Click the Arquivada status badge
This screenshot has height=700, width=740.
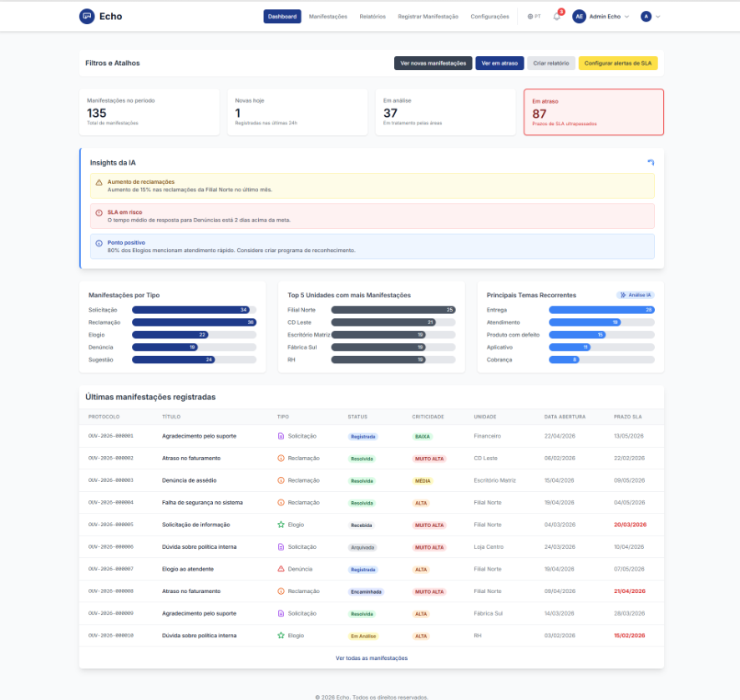(x=362, y=547)
